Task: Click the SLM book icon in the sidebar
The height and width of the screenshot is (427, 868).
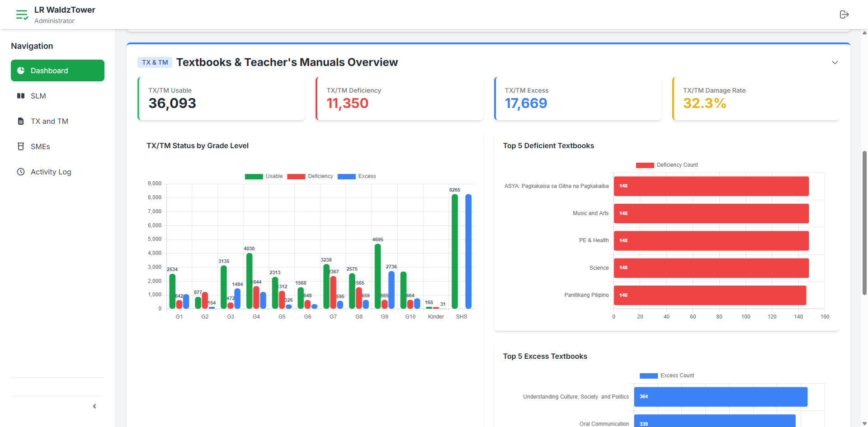Action: tap(21, 96)
